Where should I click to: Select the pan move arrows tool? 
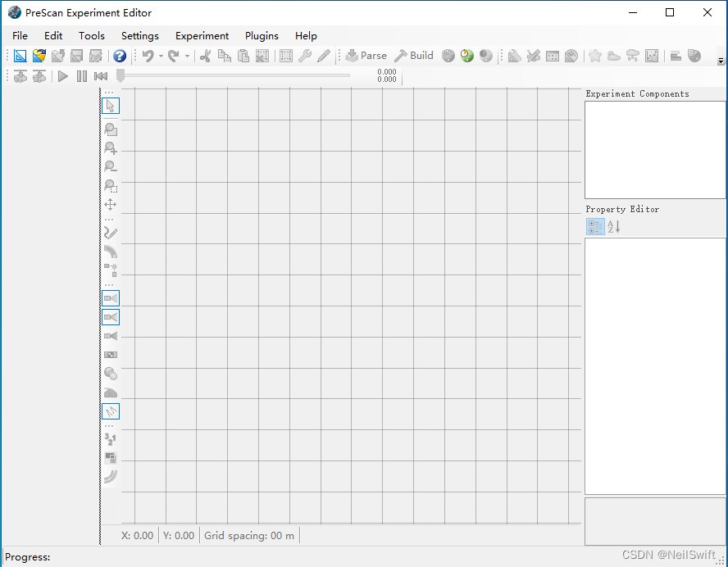click(x=111, y=205)
